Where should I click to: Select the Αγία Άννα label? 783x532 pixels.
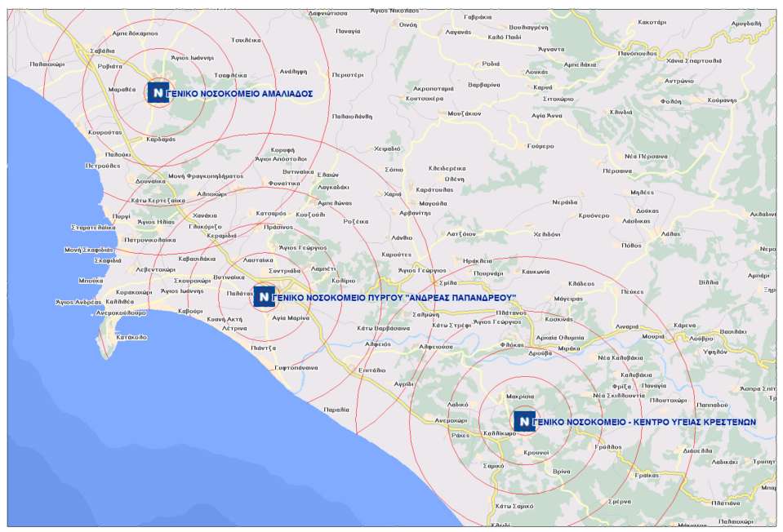pyautogui.click(x=546, y=115)
